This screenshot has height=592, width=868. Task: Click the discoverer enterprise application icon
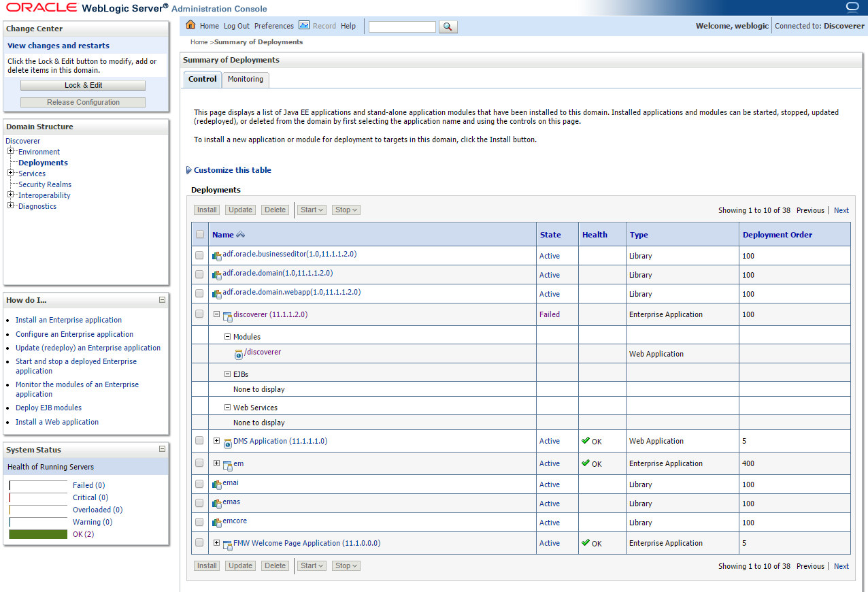(228, 316)
